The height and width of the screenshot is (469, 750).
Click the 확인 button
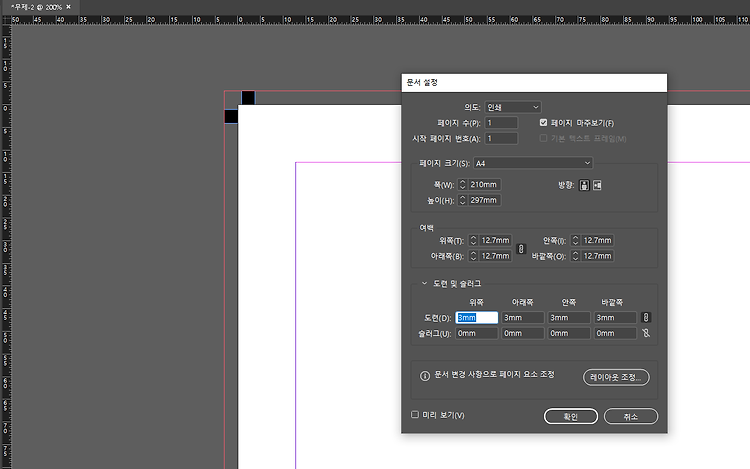571,416
